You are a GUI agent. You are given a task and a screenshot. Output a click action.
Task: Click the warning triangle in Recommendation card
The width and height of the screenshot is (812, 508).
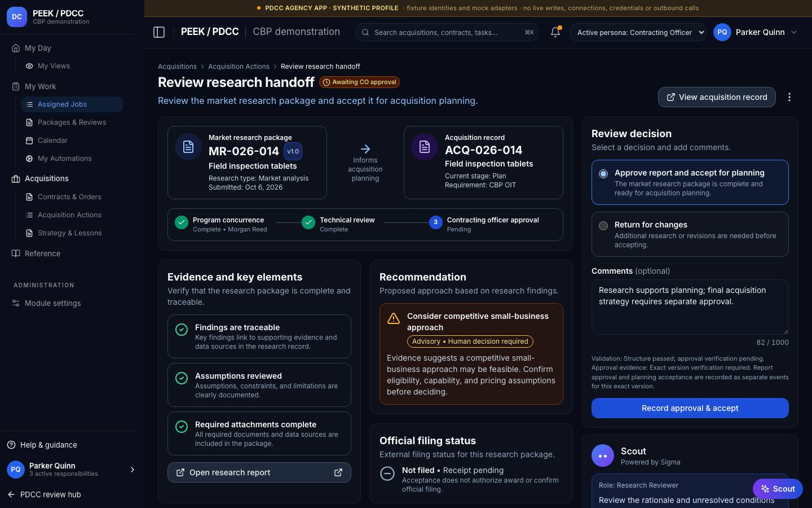[x=394, y=318]
